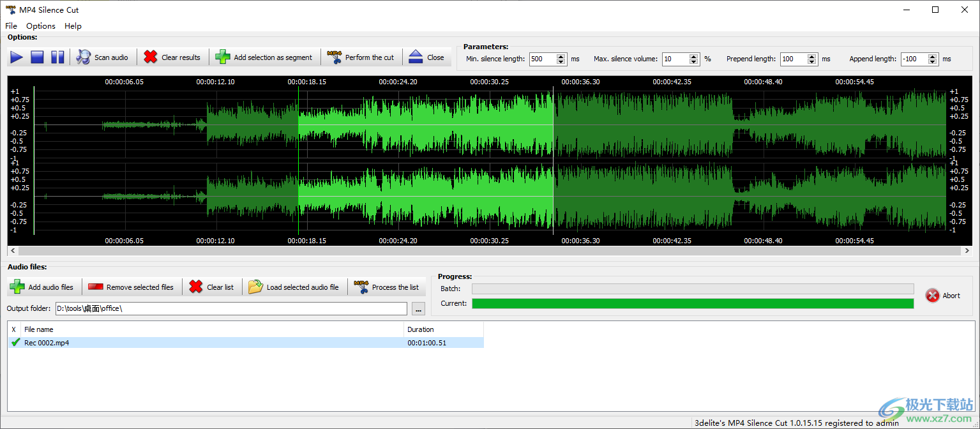This screenshot has width=980, height=429.
Task: Increase Append length value
Action: (933, 56)
